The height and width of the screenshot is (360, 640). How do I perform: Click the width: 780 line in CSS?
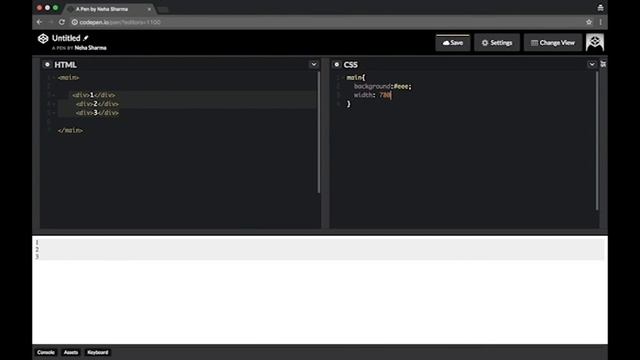click(x=373, y=95)
